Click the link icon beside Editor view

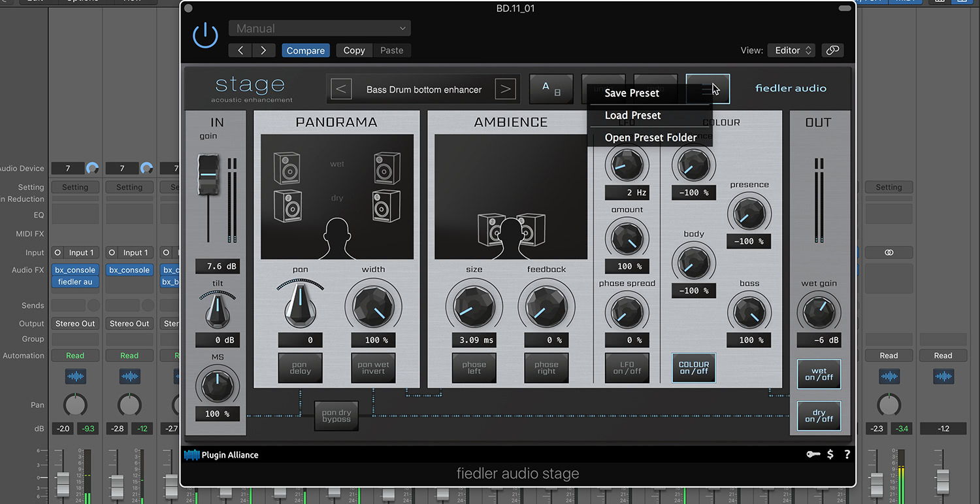(832, 50)
